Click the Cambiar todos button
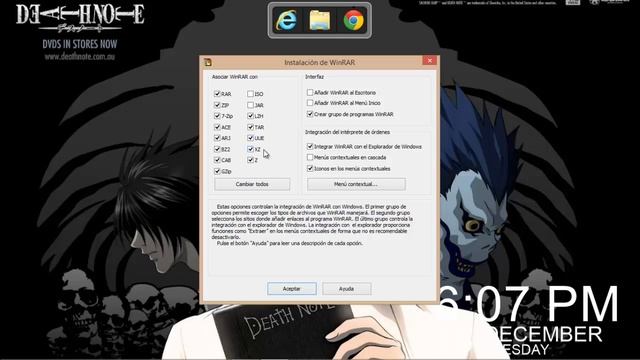The height and width of the screenshot is (360, 640). tap(252, 184)
